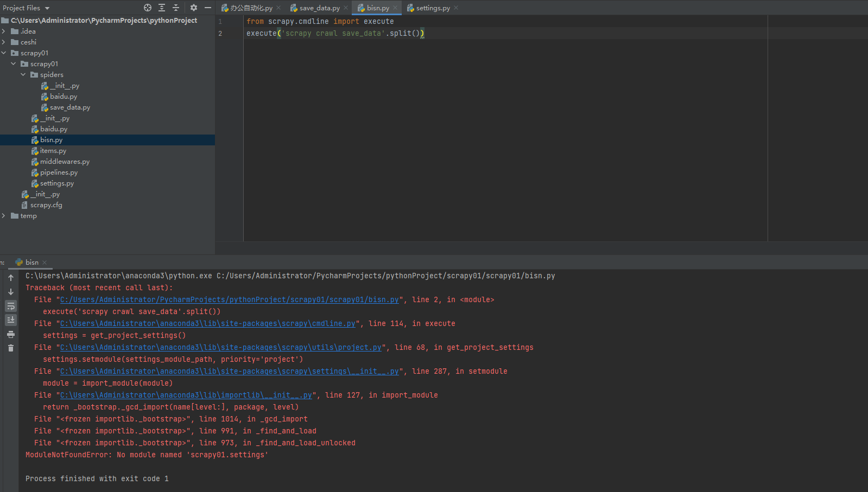The width and height of the screenshot is (868, 492).
Task: Click the ModuleNotFoundError message line
Action: [147, 455]
